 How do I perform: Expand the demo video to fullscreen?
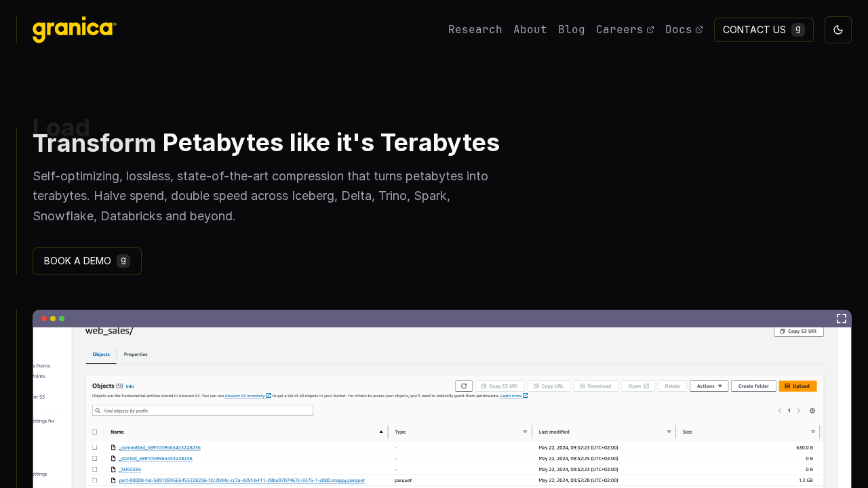841,319
